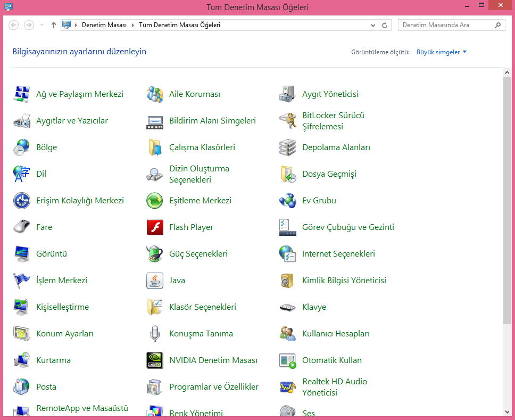This screenshot has height=420, width=515.
Task: Open the Realtek HD Audio Yöneticisi icon
Action: click(287, 387)
